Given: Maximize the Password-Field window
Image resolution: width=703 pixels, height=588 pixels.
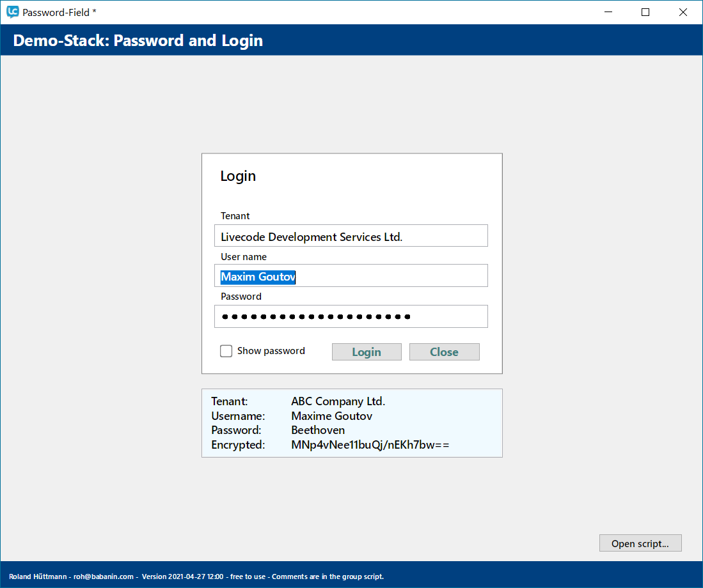Looking at the screenshot, I should [x=645, y=12].
